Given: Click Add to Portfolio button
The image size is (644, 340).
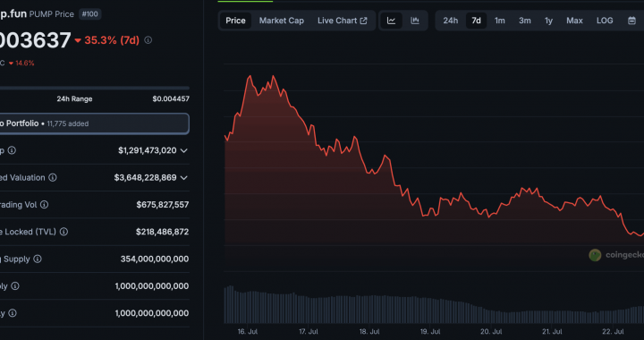Looking at the screenshot, I should (94, 123).
